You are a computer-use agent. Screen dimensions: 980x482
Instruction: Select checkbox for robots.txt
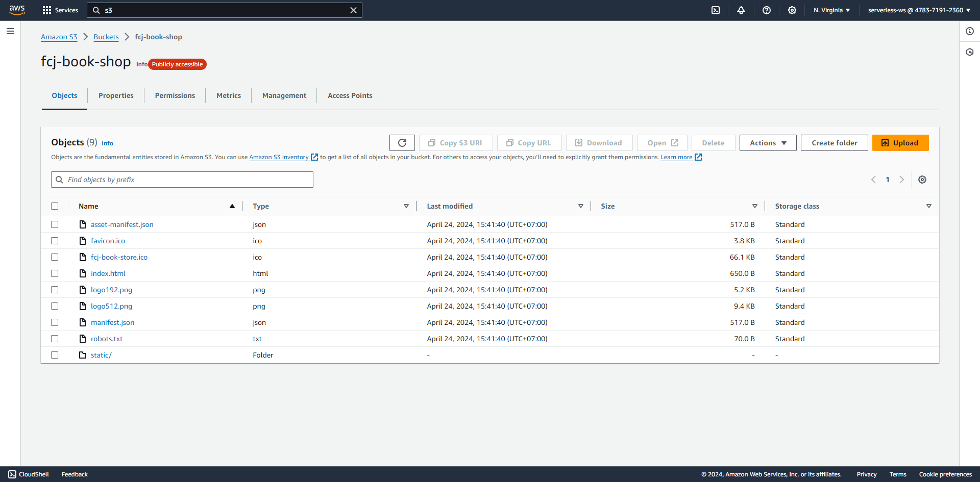(x=55, y=339)
